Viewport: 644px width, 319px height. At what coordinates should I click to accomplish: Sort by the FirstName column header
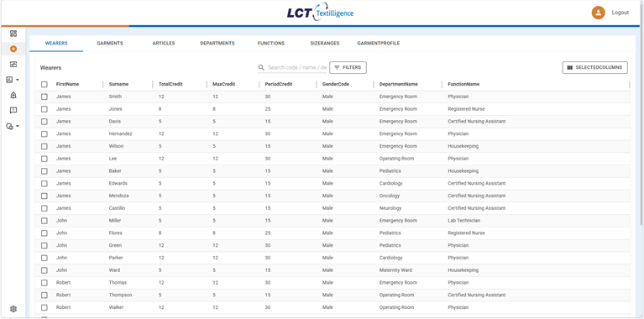(67, 84)
